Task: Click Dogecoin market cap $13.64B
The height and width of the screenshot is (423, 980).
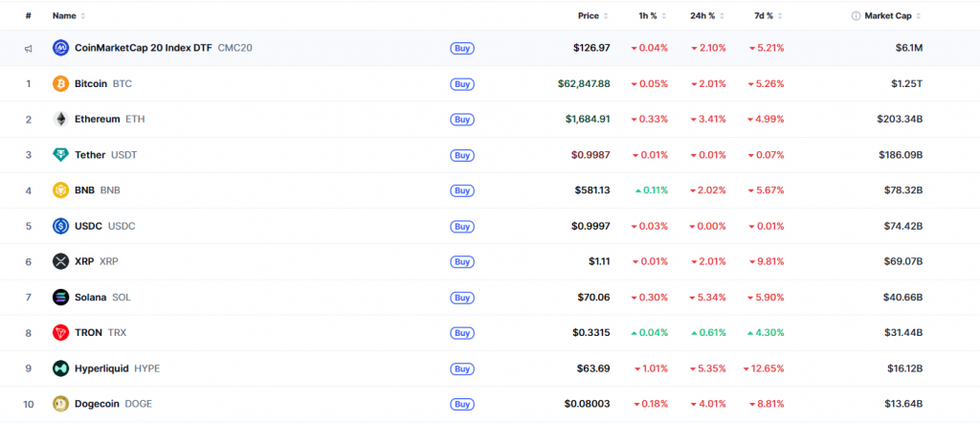Action: pos(903,404)
